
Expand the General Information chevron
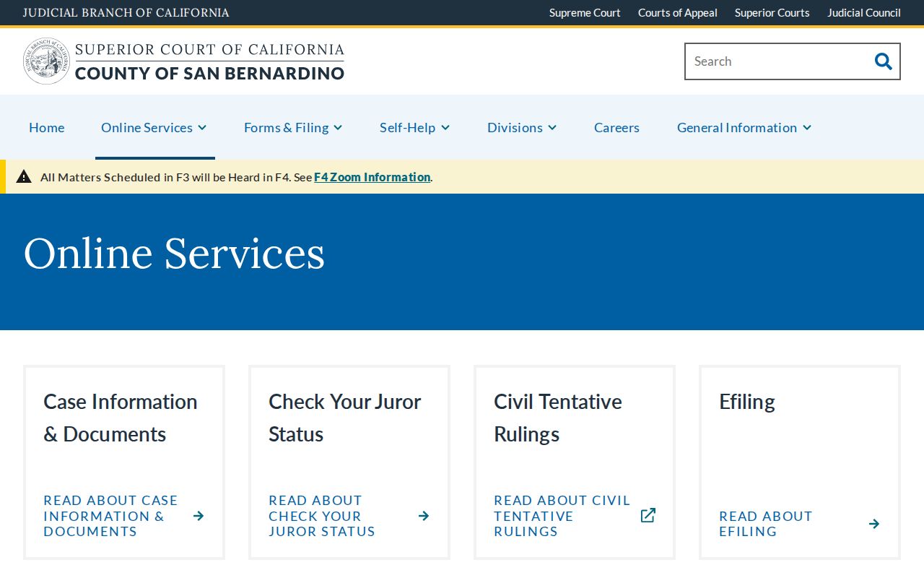[x=807, y=128]
